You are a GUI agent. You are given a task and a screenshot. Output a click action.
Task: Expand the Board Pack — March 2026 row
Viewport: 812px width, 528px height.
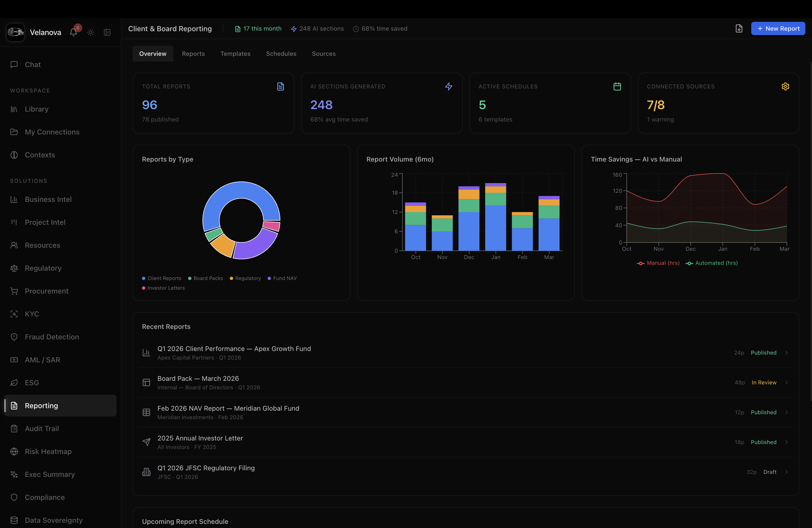coord(786,382)
